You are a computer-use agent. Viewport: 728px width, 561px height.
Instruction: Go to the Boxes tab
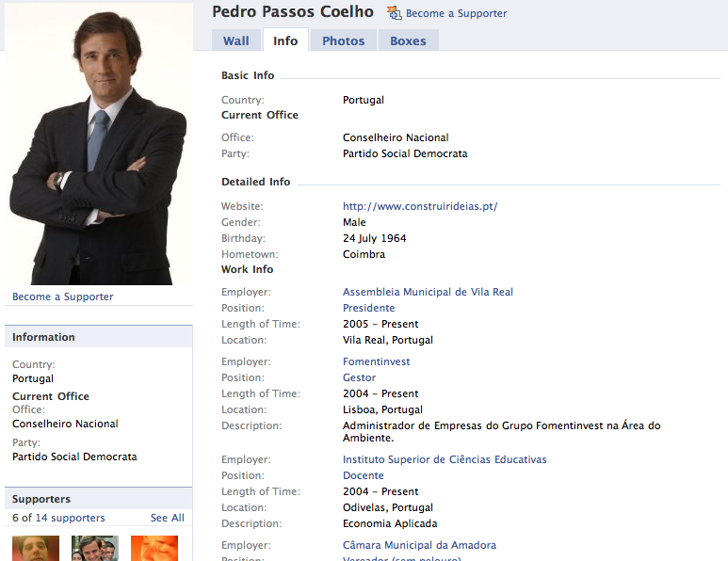tap(408, 40)
